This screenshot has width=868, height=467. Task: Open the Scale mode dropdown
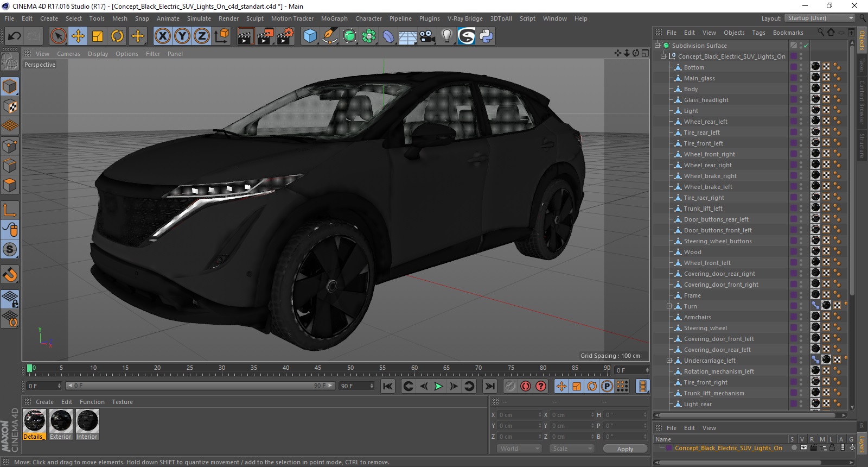pos(572,449)
